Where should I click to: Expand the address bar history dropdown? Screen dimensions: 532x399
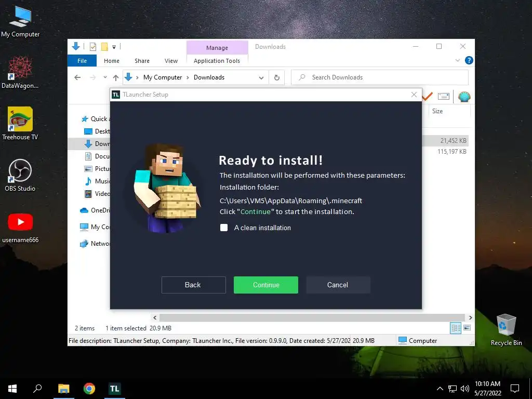(x=261, y=78)
